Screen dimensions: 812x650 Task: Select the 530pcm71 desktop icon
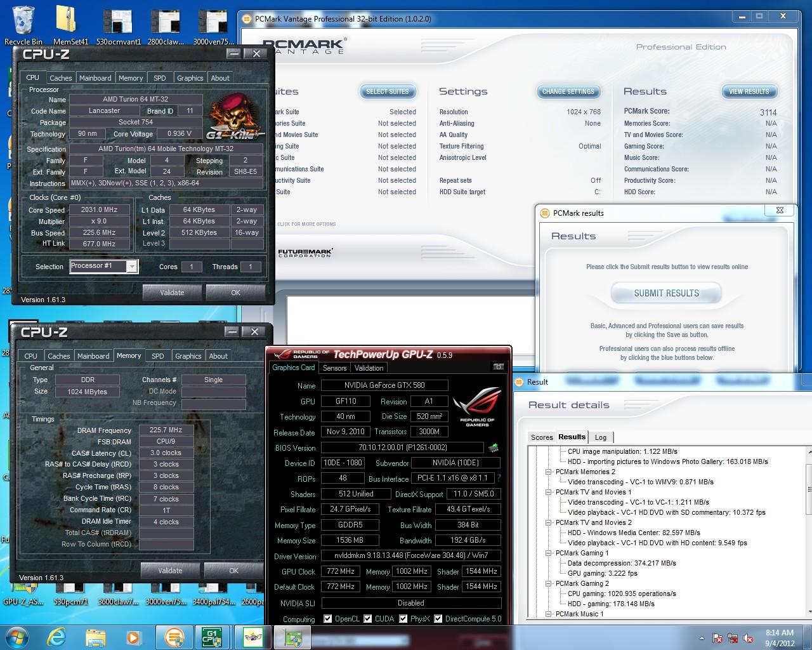[x=70, y=595]
